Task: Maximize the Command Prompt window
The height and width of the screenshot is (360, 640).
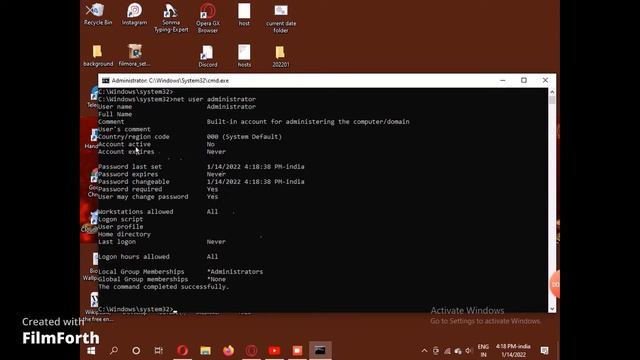Action: coord(524,80)
